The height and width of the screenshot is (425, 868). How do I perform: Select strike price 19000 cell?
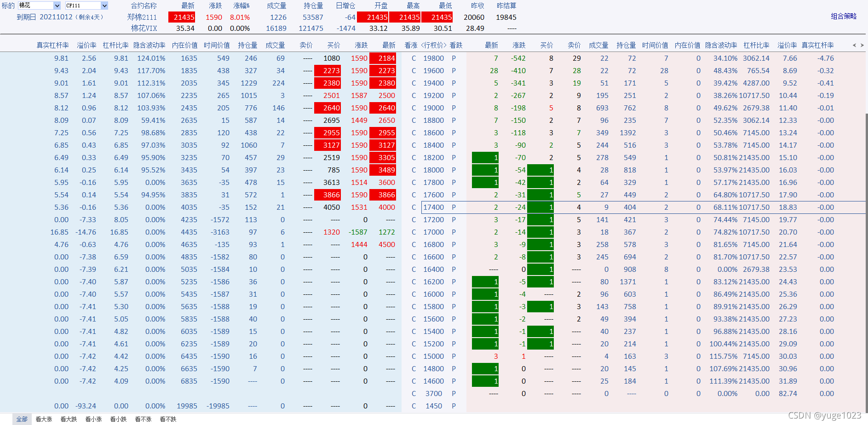[434, 108]
